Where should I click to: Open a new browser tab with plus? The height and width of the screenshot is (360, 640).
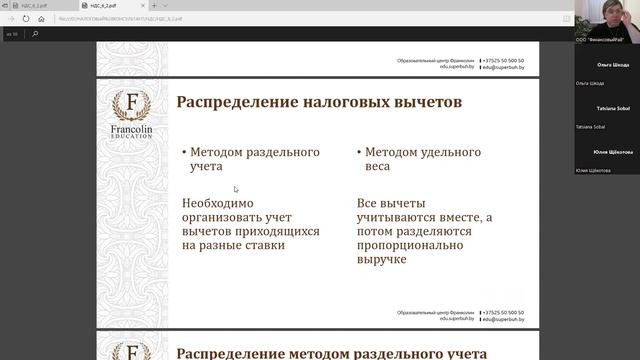click(x=154, y=6)
